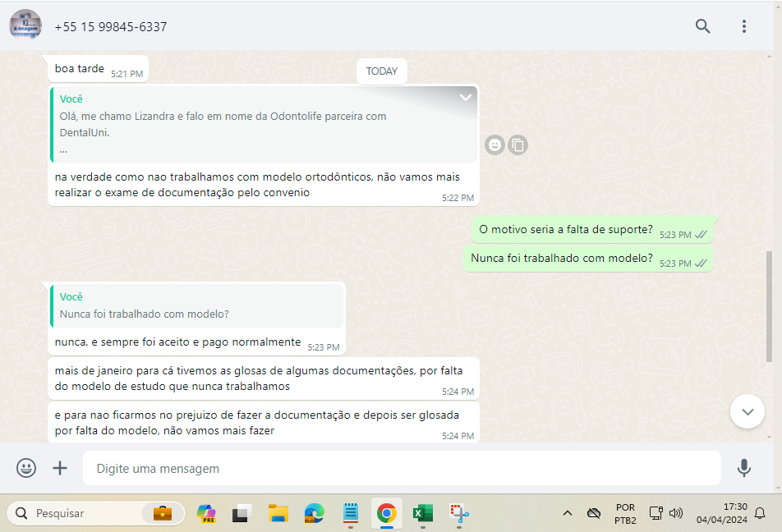The image size is (782, 532).
Task: Open Task View from the taskbar
Action: 241,513
